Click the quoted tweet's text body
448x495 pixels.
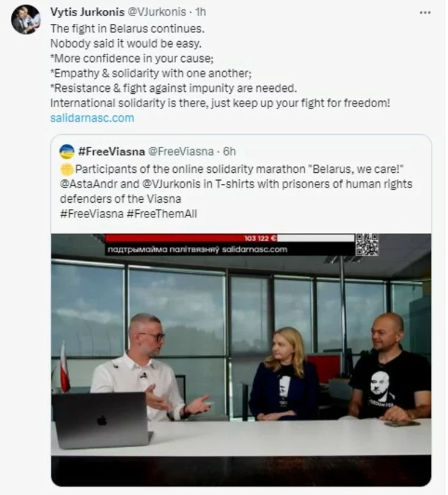236,191
